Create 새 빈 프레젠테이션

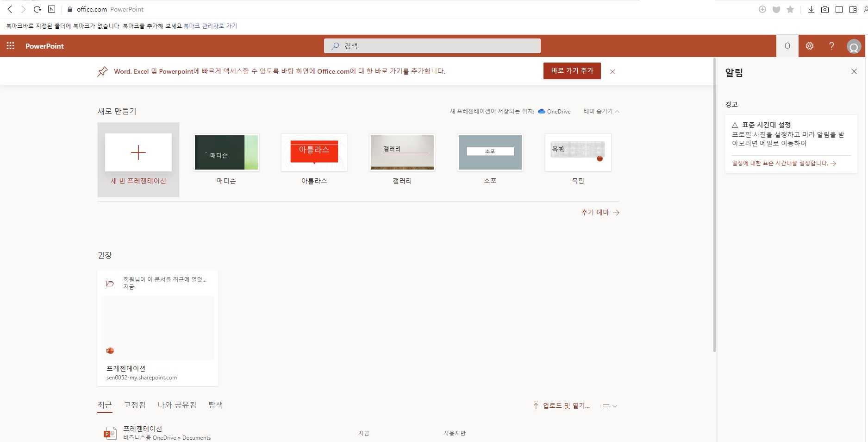click(x=138, y=160)
